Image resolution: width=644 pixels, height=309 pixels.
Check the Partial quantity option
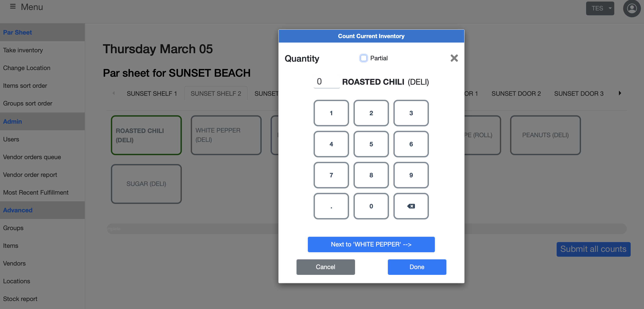point(363,58)
